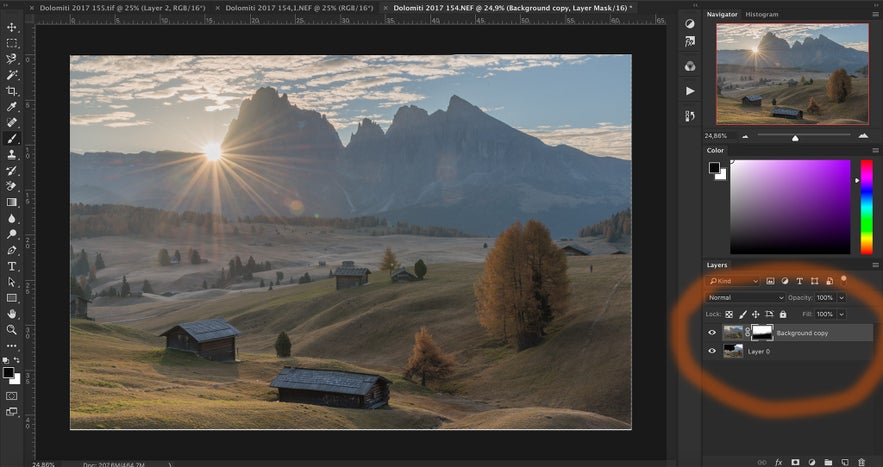Swap foreground and background colors in toolbar
The image size is (883, 467).
17,360
